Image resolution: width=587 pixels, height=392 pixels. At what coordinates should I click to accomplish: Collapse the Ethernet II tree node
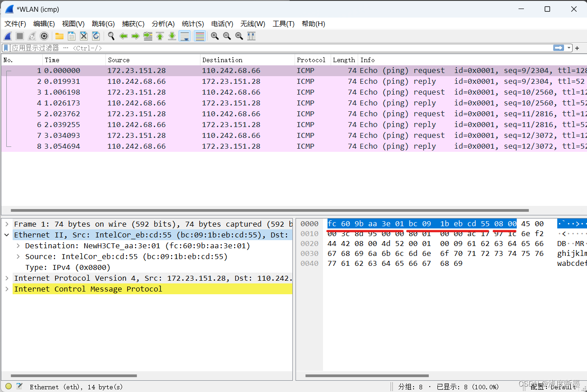coord(7,235)
